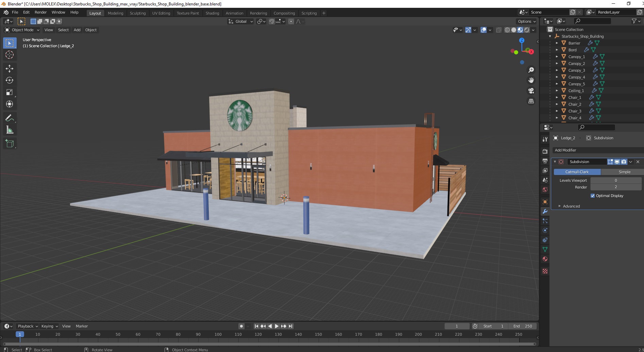
Task: Open the File menu
Action: pyautogui.click(x=15, y=12)
